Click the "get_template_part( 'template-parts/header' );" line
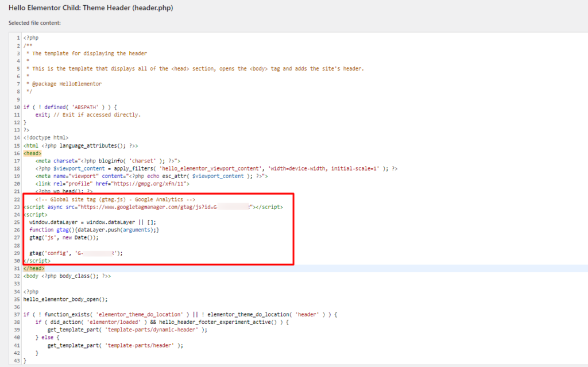The width and height of the screenshot is (588, 367). [x=115, y=346]
